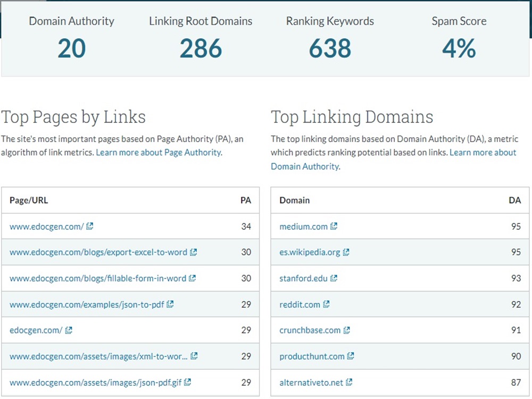Visit the es.wikipedia.org domain link
The height and width of the screenshot is (399, 532).
tap(310, 252)
